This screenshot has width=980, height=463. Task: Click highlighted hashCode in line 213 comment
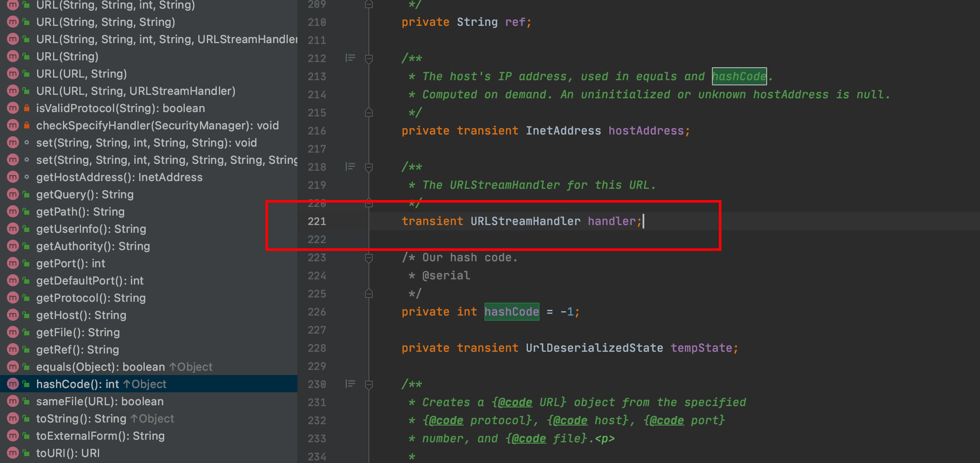pos(739,76)
